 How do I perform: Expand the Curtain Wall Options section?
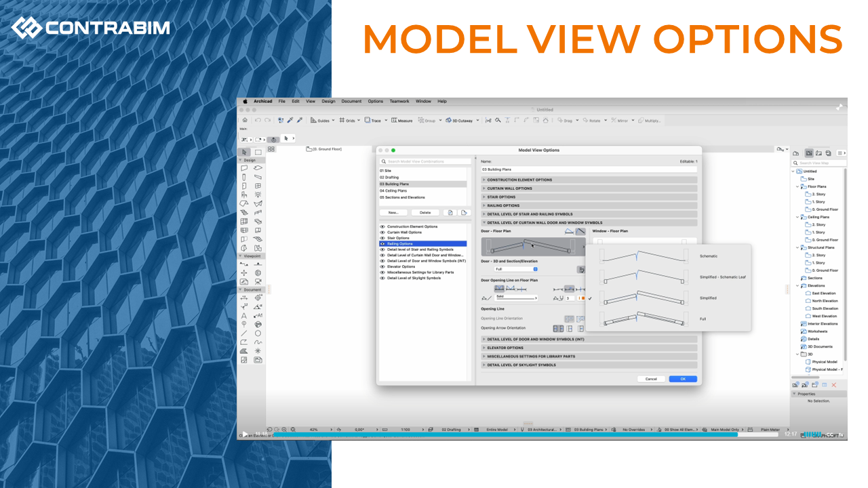[x=589, y=188]
